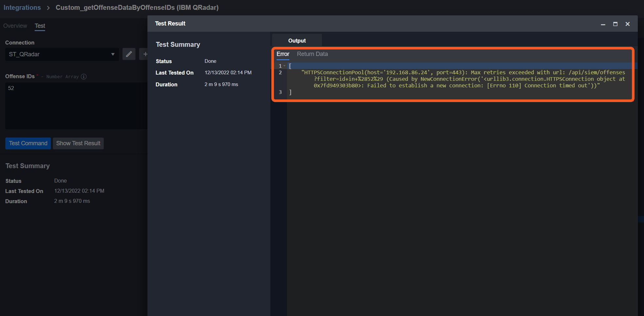Maximize the Test Result dialog
Screen dimensions: 644x316
pos(615,24)
